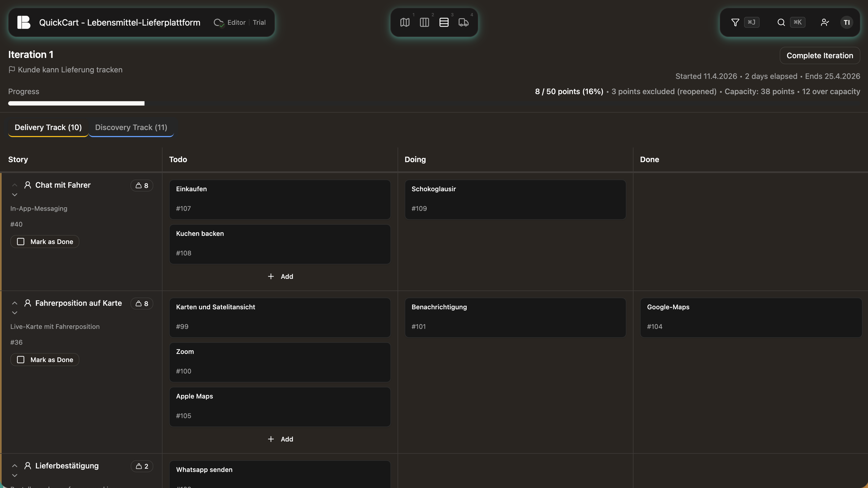Add a new task under Kuchen backen
The width and height of the screenshot is (868, 488).
coord(280,276)
